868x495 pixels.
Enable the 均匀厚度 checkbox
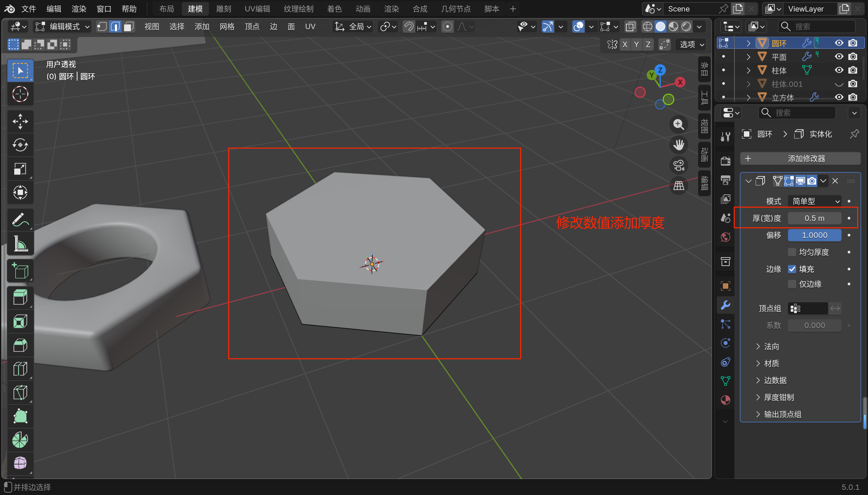(x=792, y=252)
